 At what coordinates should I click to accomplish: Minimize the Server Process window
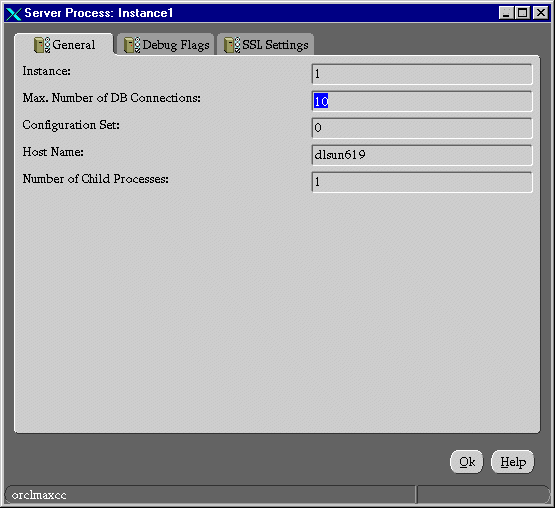[x=506, y=13]
